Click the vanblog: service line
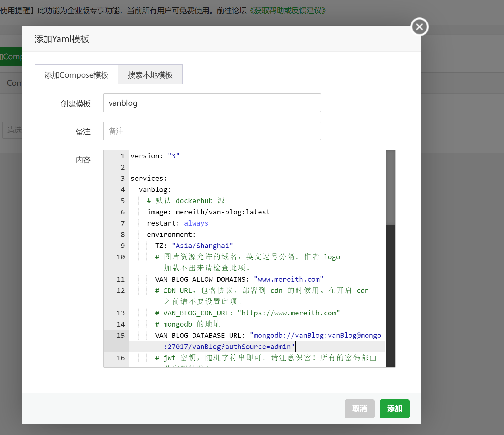This screenshot has width=504, height=435. tap(155, 189)
